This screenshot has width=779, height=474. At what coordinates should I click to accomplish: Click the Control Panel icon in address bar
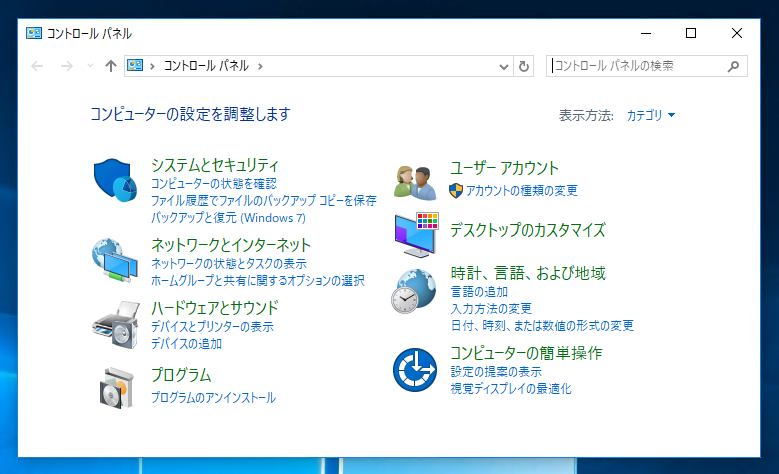coord(135,66)
